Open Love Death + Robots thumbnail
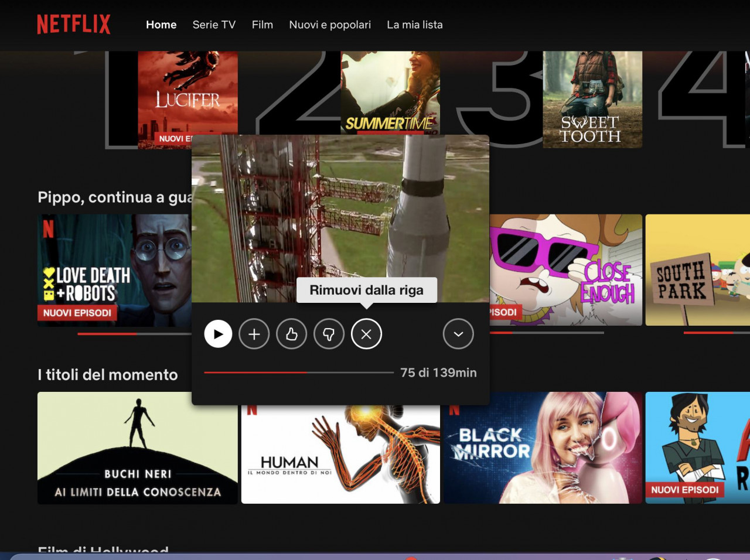 click(114, 270)
